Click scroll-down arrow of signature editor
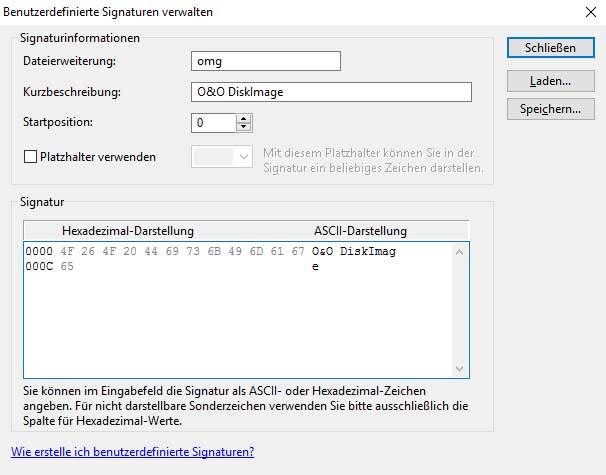 pos(459,368)
